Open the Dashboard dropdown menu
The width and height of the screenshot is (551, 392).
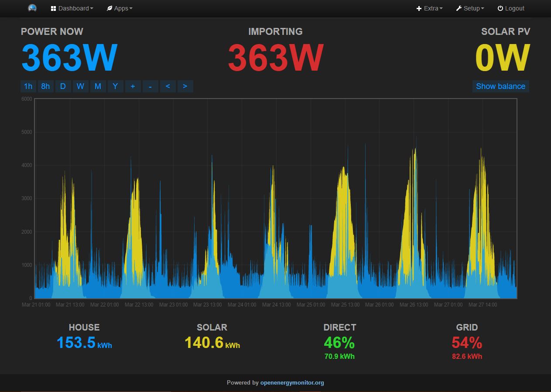[72, 8]
